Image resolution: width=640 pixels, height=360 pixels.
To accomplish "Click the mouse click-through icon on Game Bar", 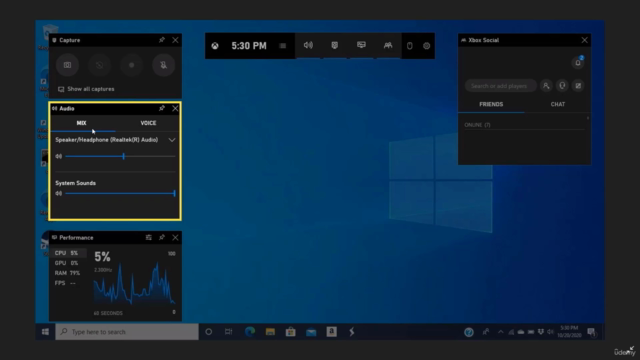I will point(409,46).
